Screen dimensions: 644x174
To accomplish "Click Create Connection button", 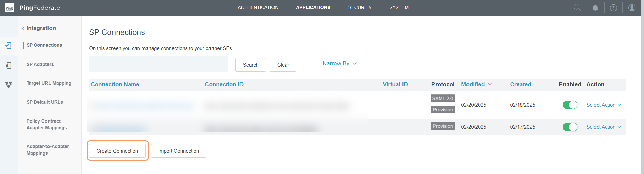I will pyautogui.click(x=117, y=151).
